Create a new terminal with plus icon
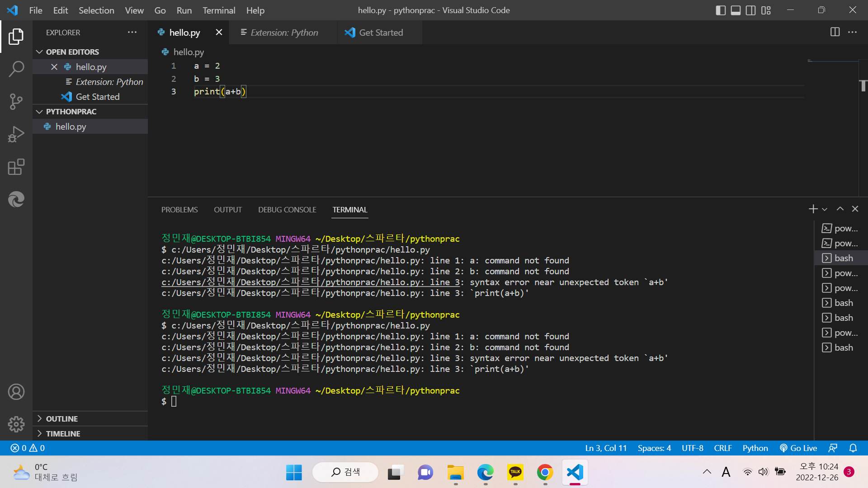The width and height of the screenshot is (868, 488). click(813, 209)
